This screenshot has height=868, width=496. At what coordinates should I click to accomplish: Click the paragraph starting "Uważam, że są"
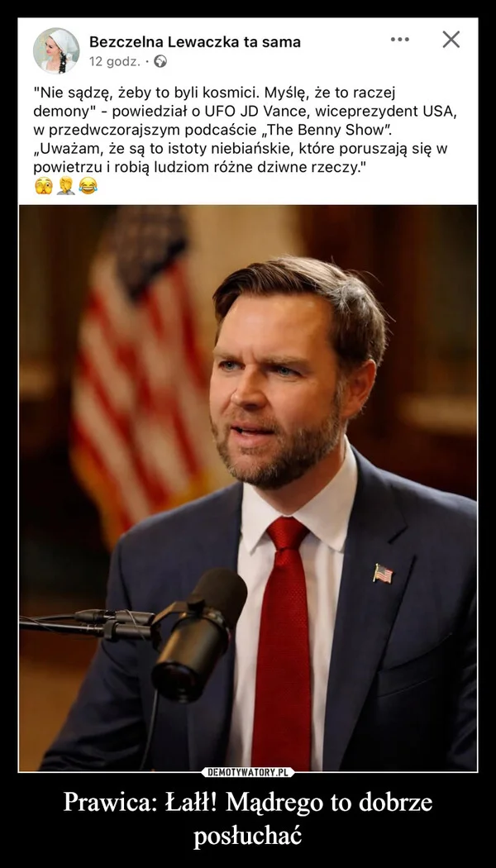click(x=241, y=158)
